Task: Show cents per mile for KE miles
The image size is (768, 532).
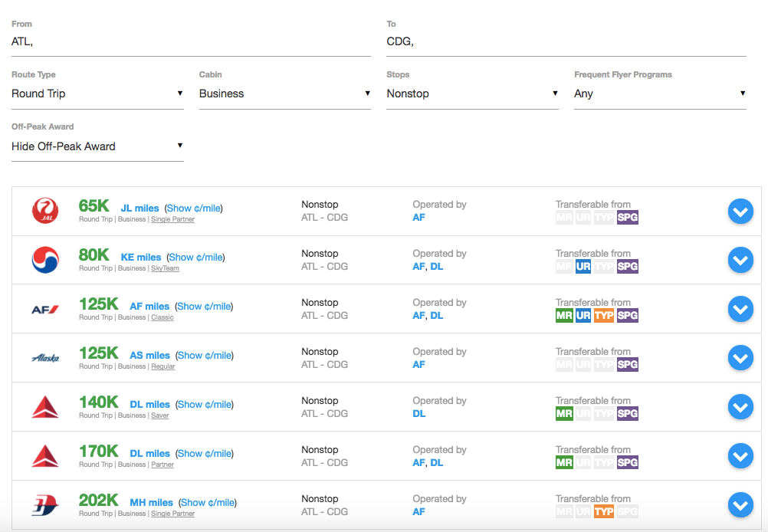Action: pyautogui.click(x=196, y=258)
